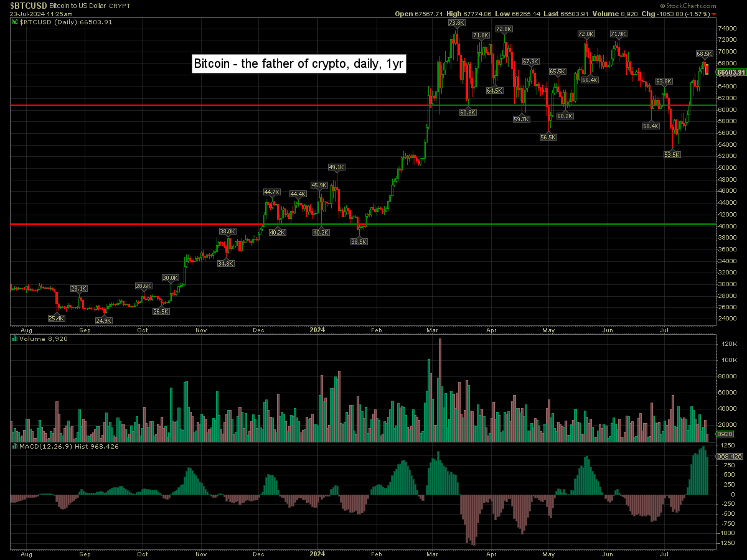Click the 968.426 MACD histogram value tag

(x=730, y=456)
